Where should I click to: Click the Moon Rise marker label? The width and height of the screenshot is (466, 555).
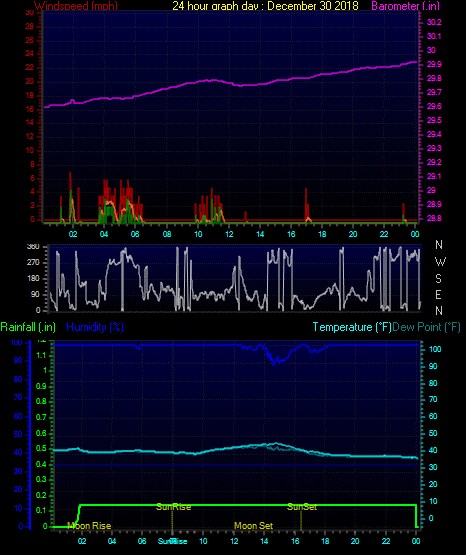89,526
